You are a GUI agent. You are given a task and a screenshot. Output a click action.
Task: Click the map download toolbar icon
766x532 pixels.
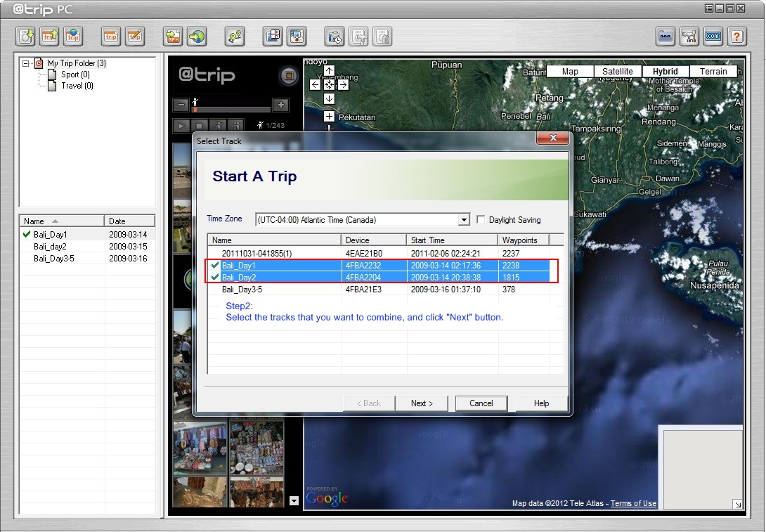(x=297, y=37)
